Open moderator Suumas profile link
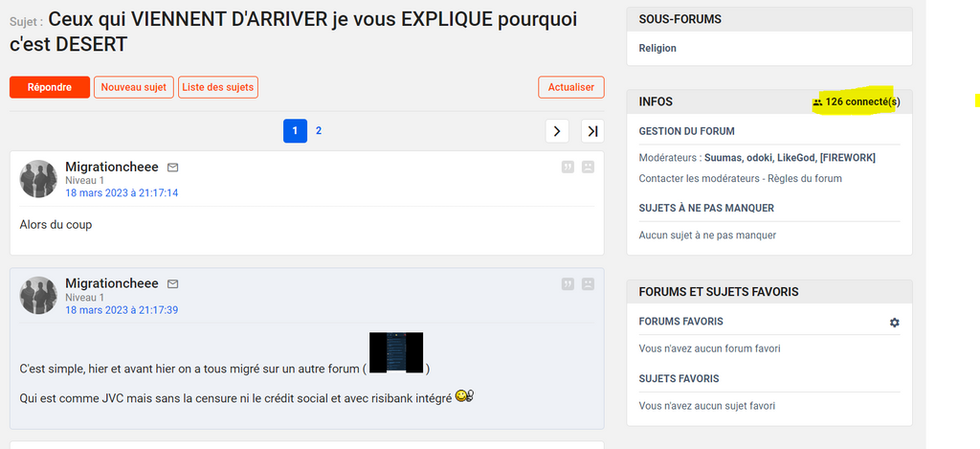Image resolution: width=980 pixels, height=449 pixels. [723, 158]
